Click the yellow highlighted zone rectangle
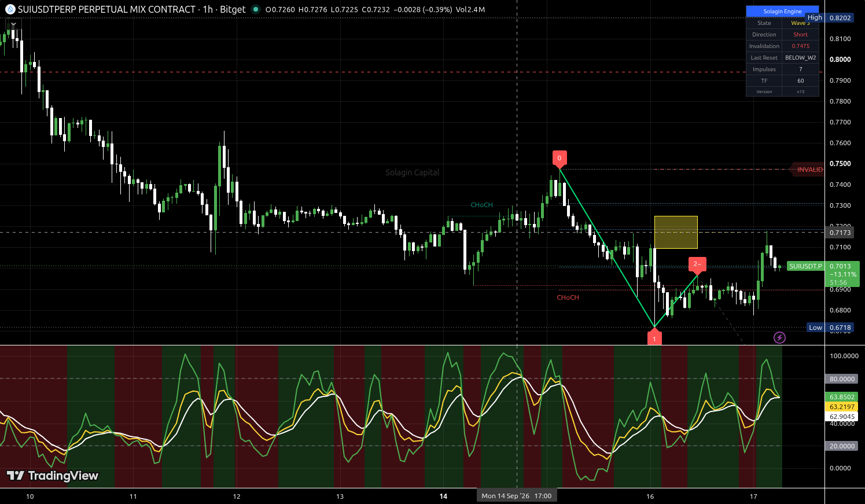 (676, 232)
